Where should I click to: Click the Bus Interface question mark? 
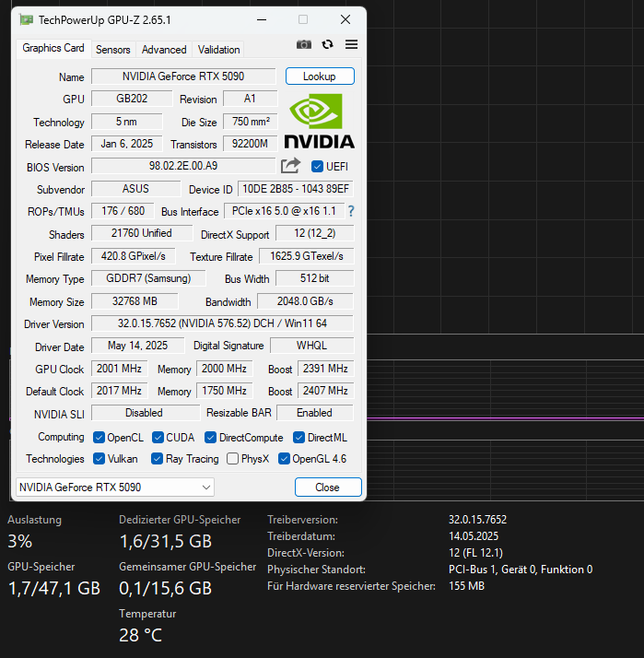coord(351,211)
